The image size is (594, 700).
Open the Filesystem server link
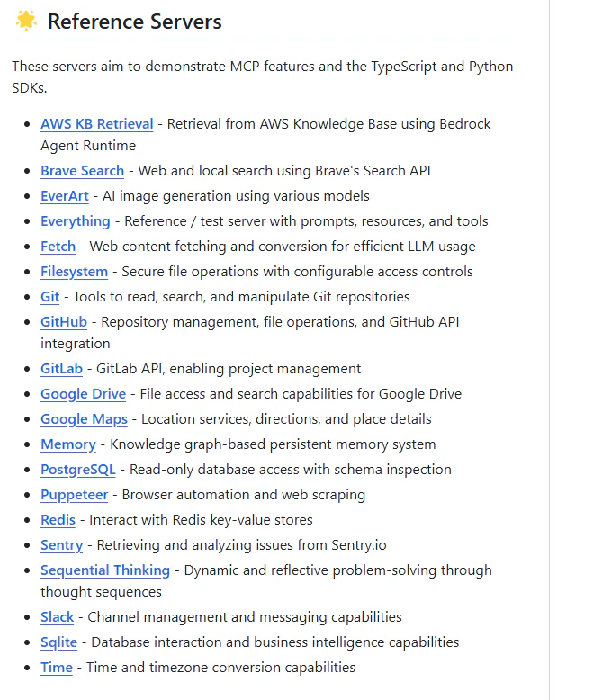pyautogui.click(x=74, y=272)
